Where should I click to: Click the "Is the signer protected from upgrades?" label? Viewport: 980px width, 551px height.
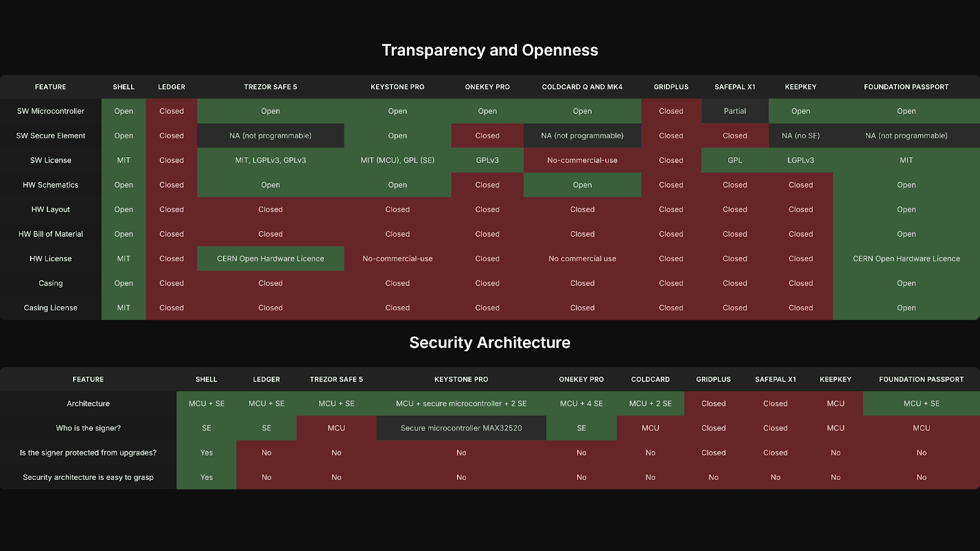88,453
